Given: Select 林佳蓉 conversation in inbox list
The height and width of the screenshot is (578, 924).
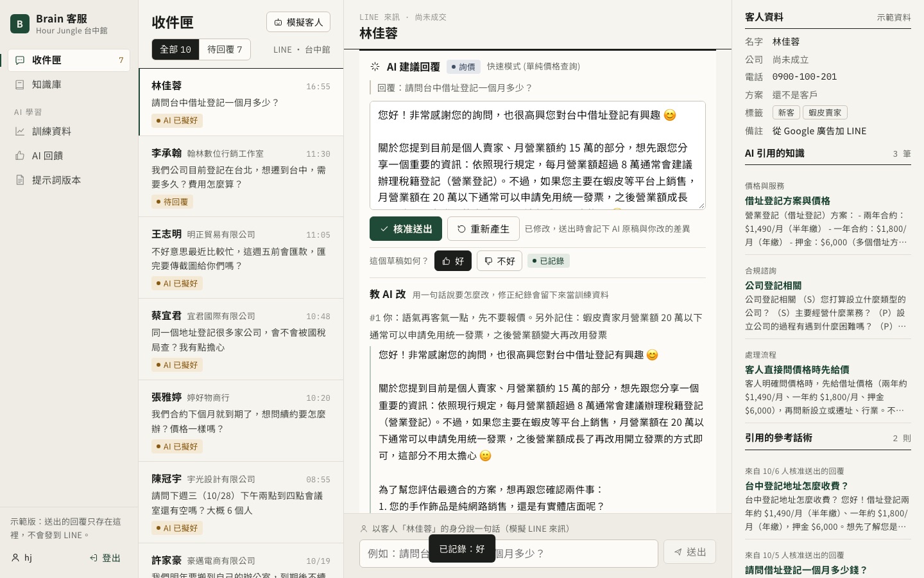Looking at the screenshot, I should pyautogui.click(x=241, y=102).
